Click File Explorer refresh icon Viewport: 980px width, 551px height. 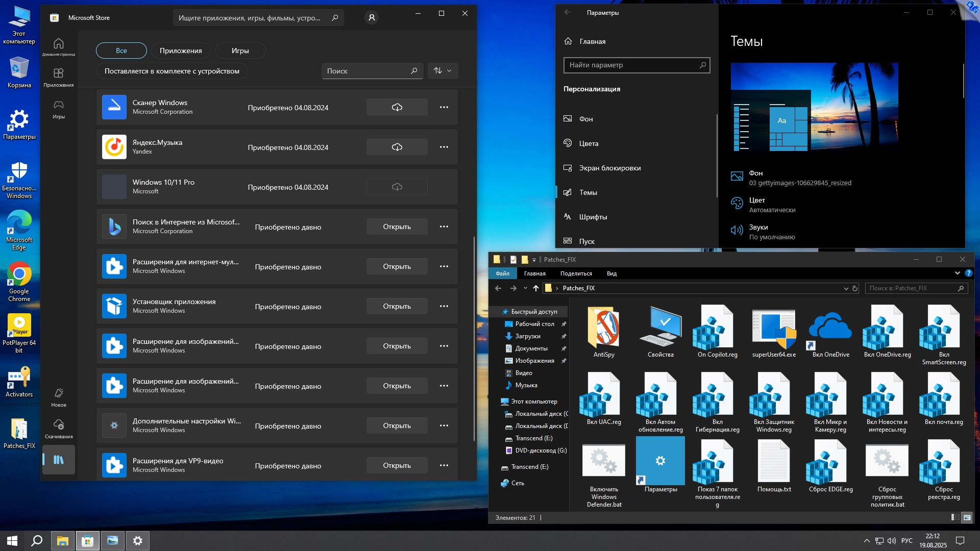855,288
